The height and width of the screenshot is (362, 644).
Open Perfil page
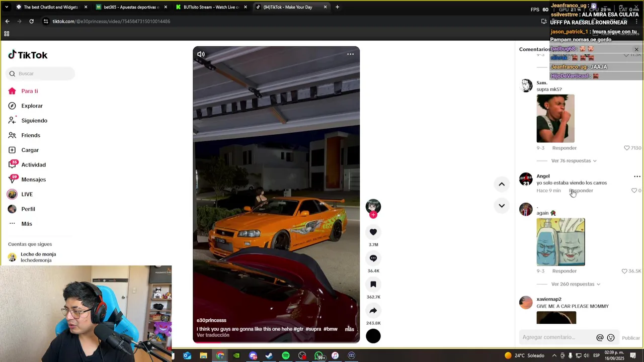click(22, 209)
